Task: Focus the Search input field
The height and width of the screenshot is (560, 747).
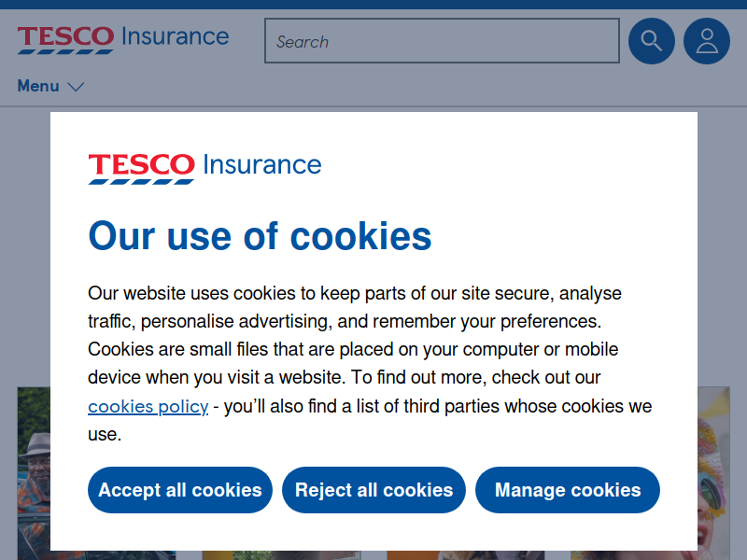Action: coord(442,41)
